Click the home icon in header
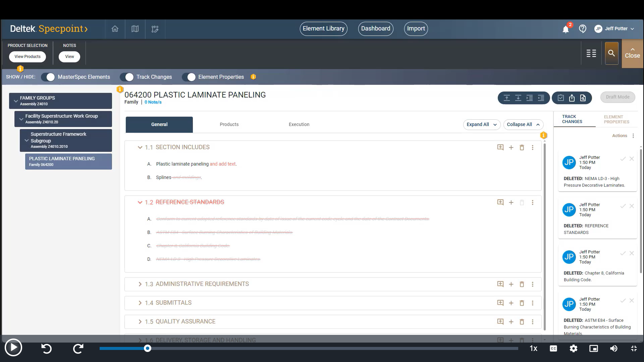Viewport: 644px width, 362px height. point(115,29)
